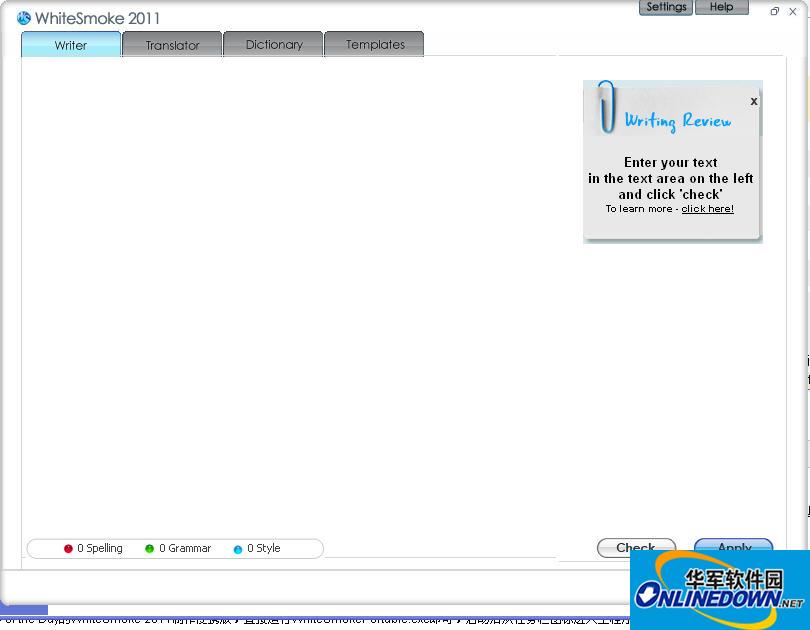The width and height of the screenshot is (810, 630).
Task: Open the Dictionary tab
Action: pos(274,44)
